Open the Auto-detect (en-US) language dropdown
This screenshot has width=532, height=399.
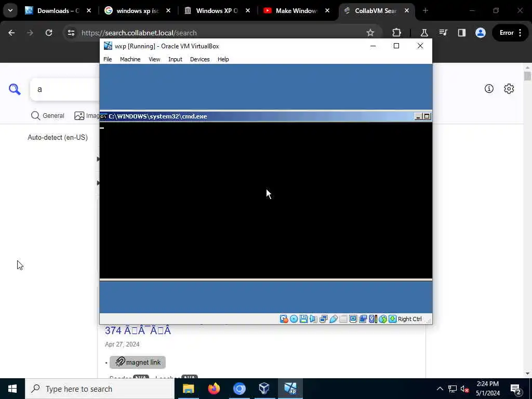pos(58,137)
